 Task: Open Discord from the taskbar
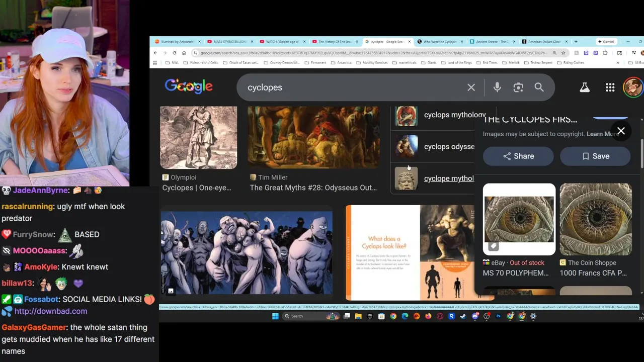pyautogui.click(x=475, y=316)
